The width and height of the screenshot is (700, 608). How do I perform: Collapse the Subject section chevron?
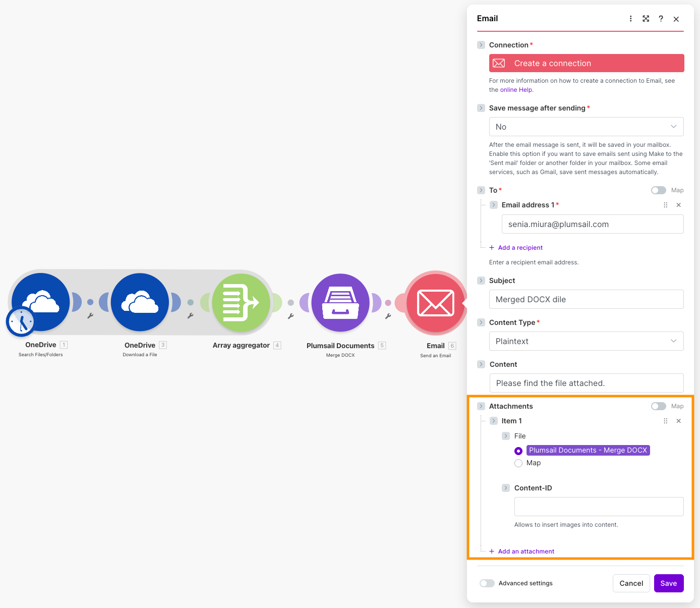[481, 281]
